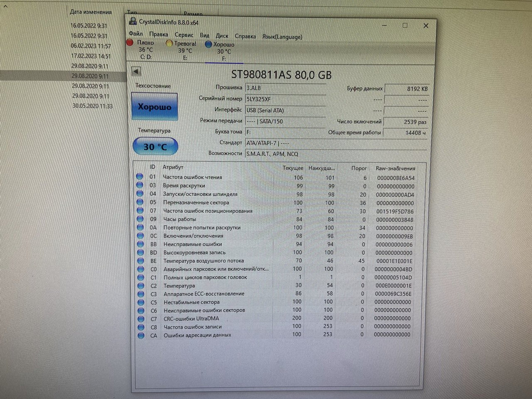532x399 pixels.
Task: Select the 17.02.2023 14:51 row in Explorer
Action: (91, 56)
